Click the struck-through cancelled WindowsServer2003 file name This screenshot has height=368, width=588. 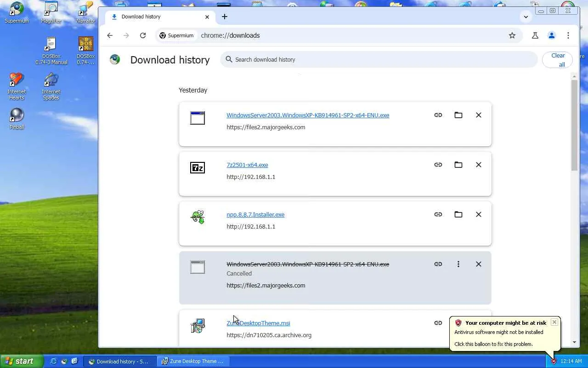[308, 264]
